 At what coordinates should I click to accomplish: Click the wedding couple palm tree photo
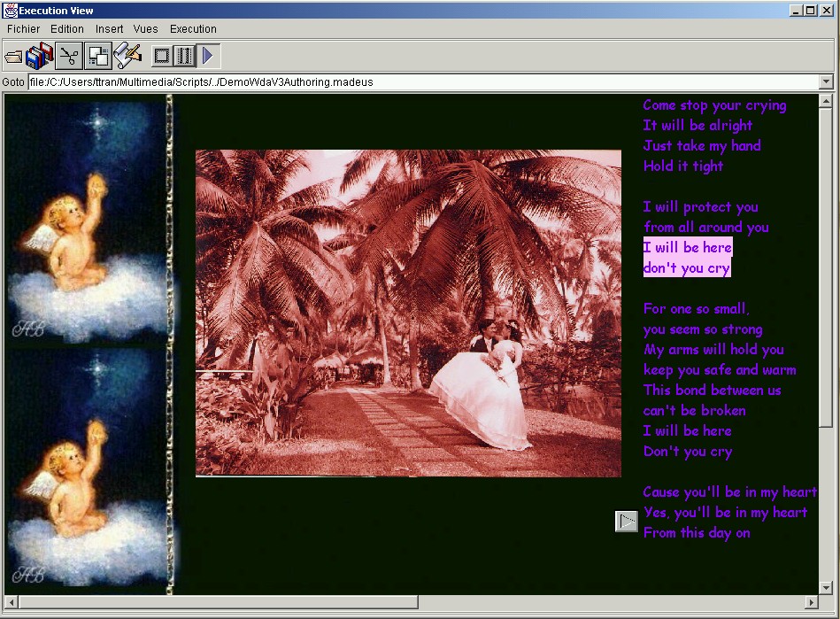[408, 313]
